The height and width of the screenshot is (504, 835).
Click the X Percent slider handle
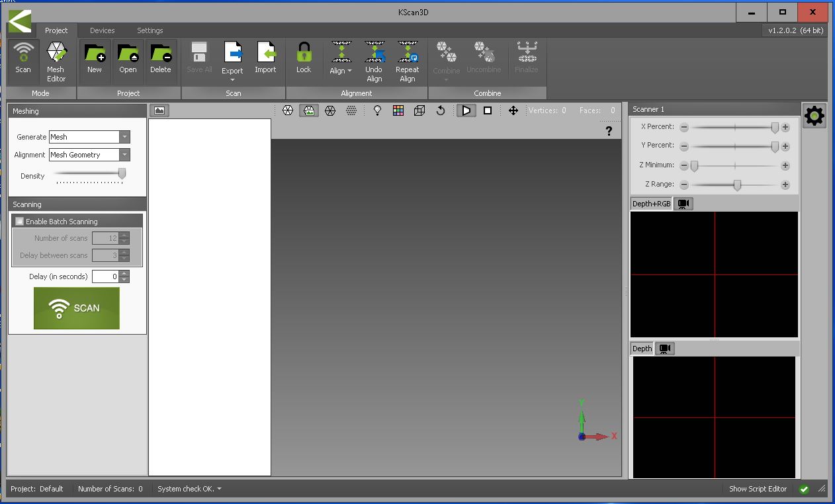click(x=775, y=128)
